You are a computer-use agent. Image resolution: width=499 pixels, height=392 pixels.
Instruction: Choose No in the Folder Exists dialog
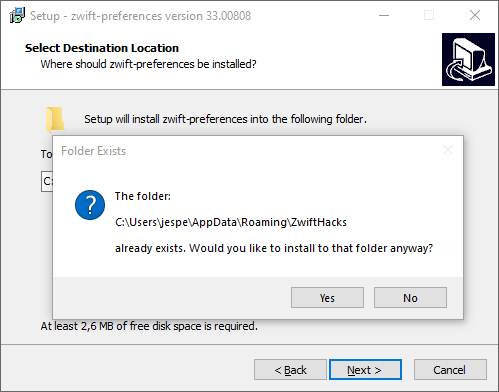(x=410, y=297)
